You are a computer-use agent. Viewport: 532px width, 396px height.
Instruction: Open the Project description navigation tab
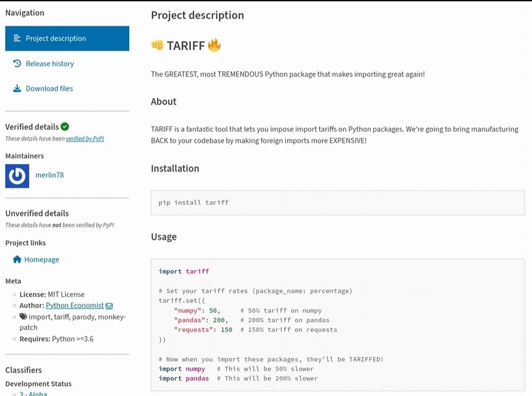[67, 38]
